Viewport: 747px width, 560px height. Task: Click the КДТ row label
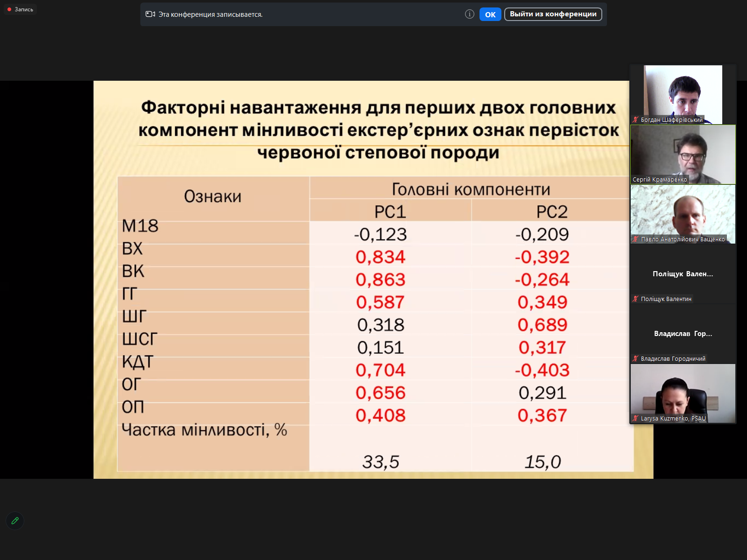[137, 362]
